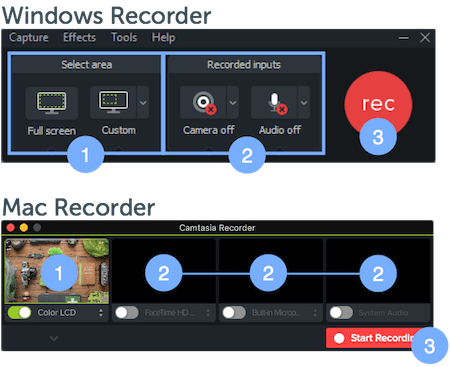The image size is (450, 367).
Task: Enable the Built-in Microphone switch
Action: click(x=234, y=313)
